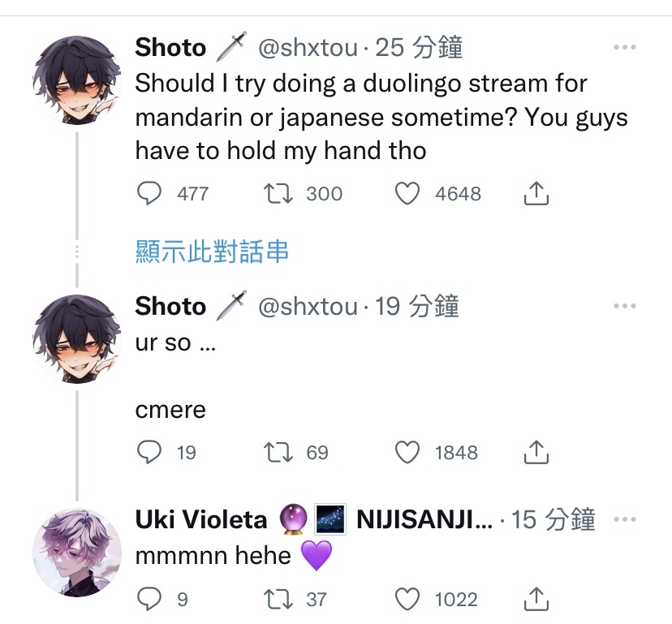Viewport: 672px width, 624px height.
Task: Open more options on Uki Violeta's tweet
Action: coord(624,519)
